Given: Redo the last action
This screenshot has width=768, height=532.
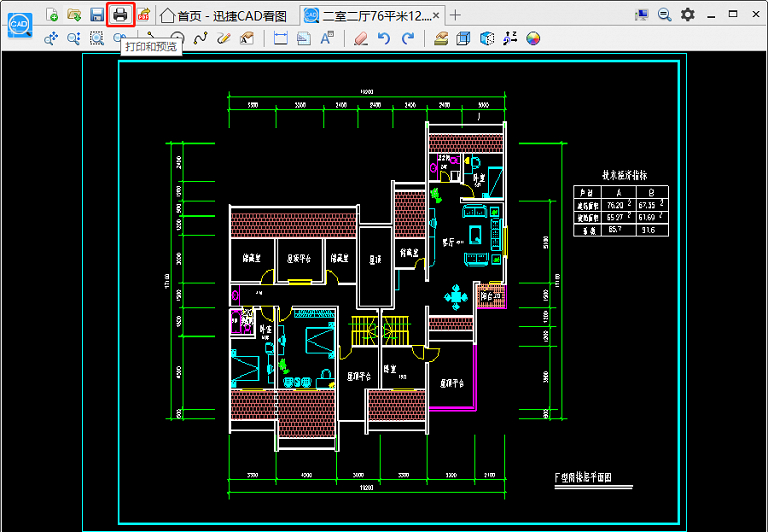Looking at the screenshot, I should [x=408, y=38].
